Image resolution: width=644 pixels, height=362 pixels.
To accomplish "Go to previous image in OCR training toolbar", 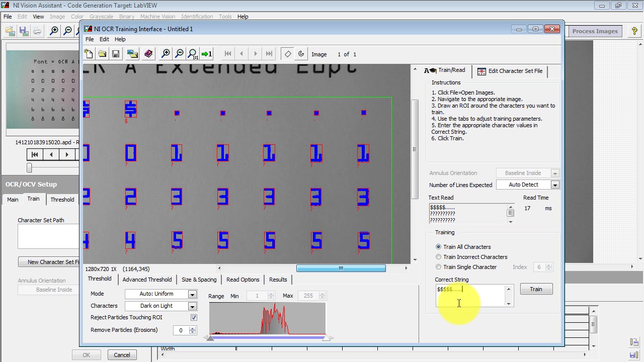I will [242, 54].
